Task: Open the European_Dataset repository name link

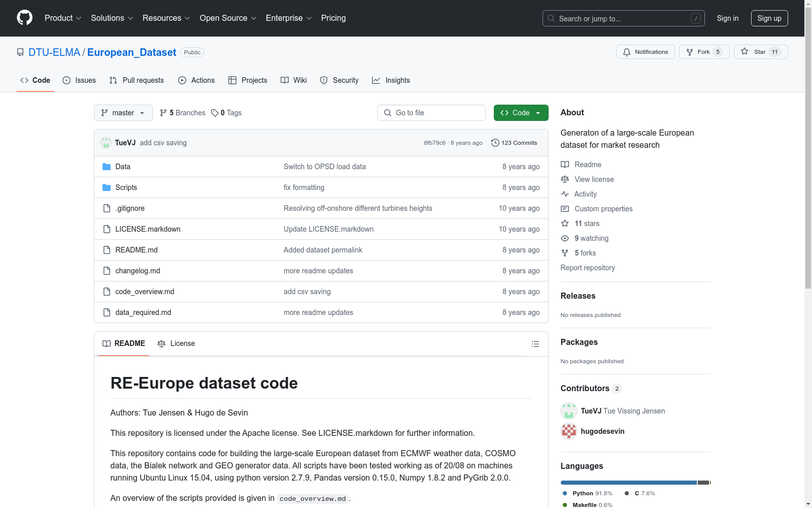Action: [x=132, y=52]
